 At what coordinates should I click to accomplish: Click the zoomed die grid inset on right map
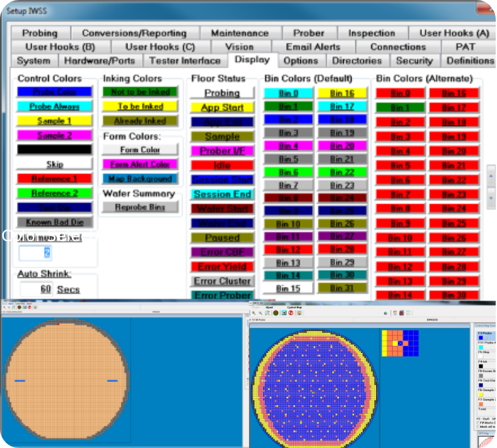coord(401,343)
